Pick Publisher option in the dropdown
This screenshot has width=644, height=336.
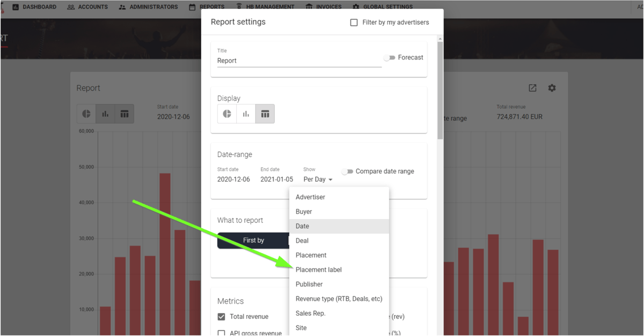pos(309,284)
